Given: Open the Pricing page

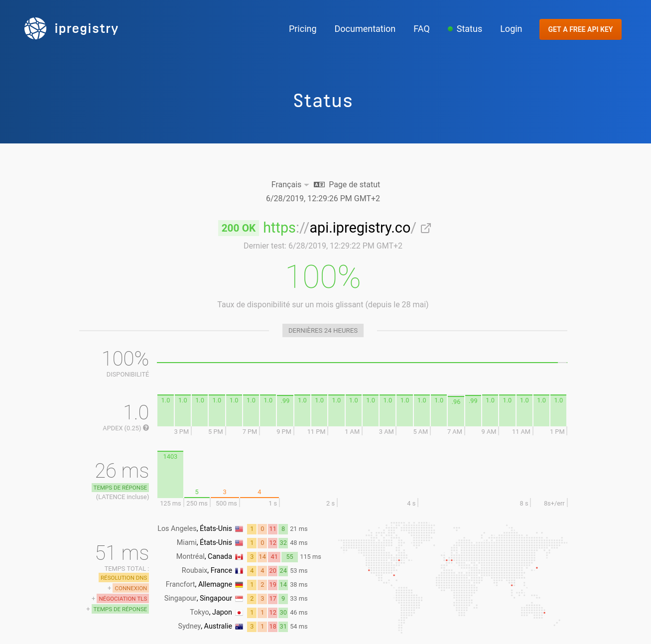Looking at the screenshot, I should click(303, 29).
